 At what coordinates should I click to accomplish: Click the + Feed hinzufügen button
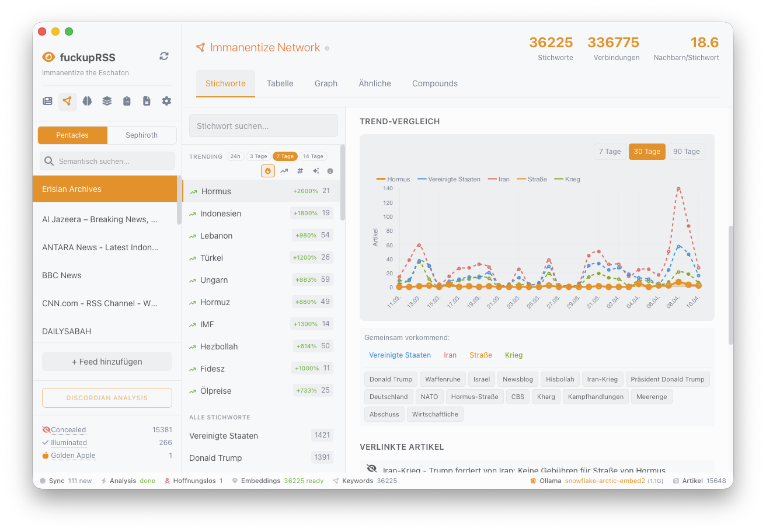(107, 361)
